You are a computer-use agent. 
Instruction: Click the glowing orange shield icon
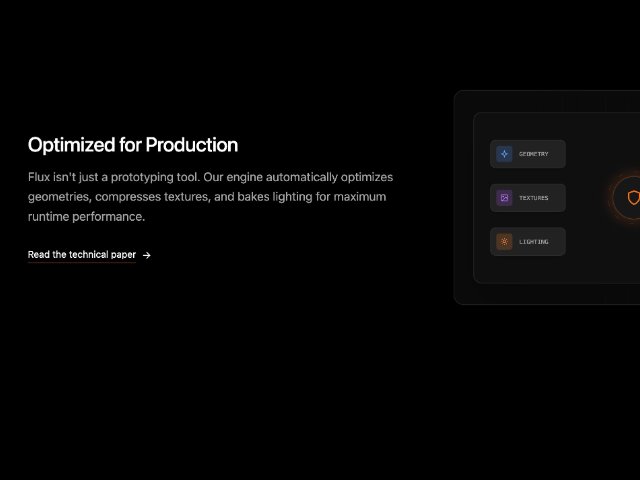click(632, 198)
